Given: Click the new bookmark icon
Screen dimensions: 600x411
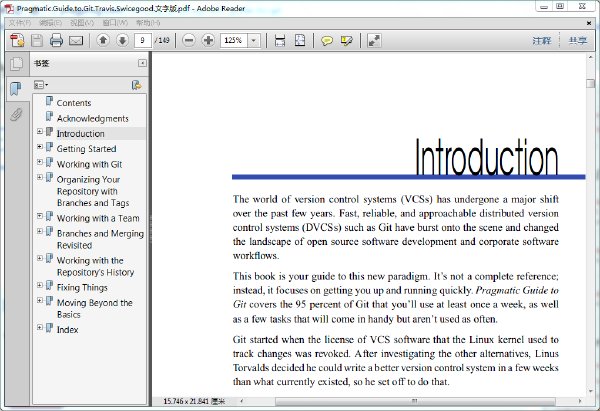Looking at the screenshot, I should pyautogui.click(x=136, y=85).
